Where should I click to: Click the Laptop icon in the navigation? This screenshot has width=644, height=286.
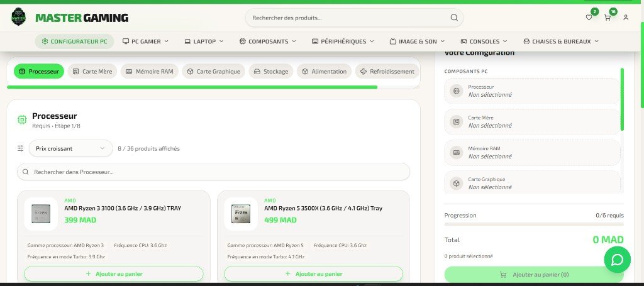point(187,41)
